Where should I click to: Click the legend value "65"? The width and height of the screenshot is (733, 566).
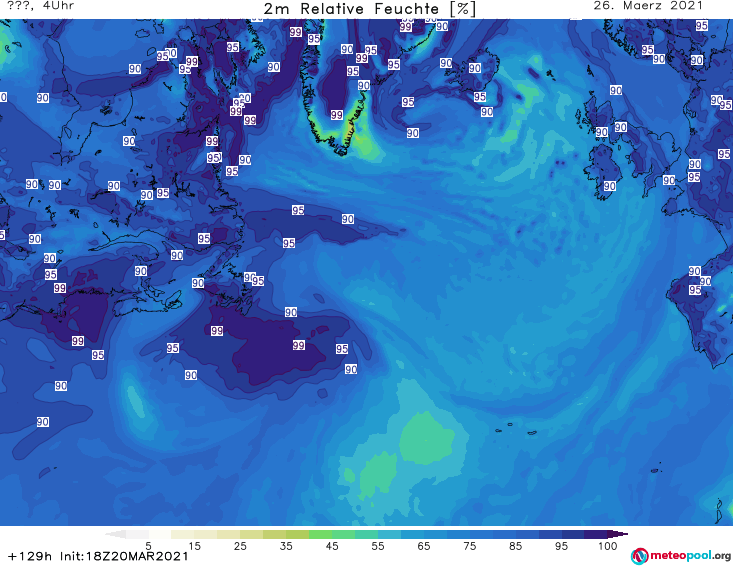pyautogui.click(x=424, y=546)
